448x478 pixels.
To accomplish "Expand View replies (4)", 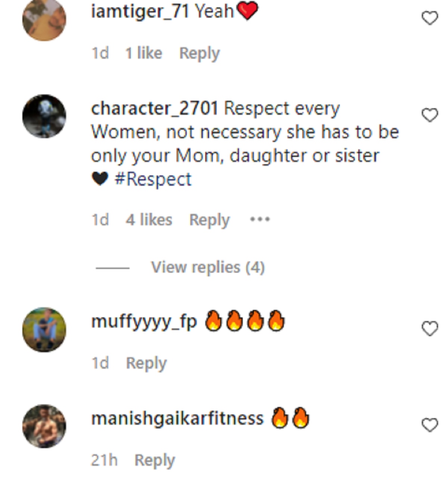I will tap(208, 267).
